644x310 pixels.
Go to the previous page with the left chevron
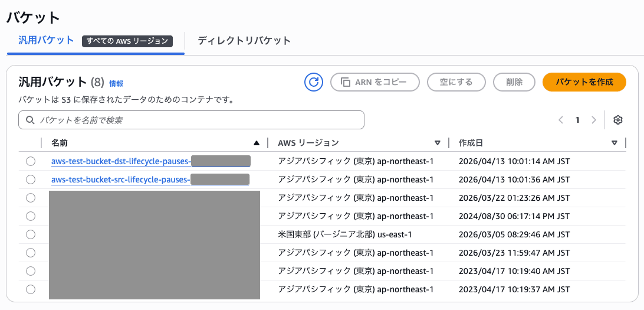click(561, 120)
